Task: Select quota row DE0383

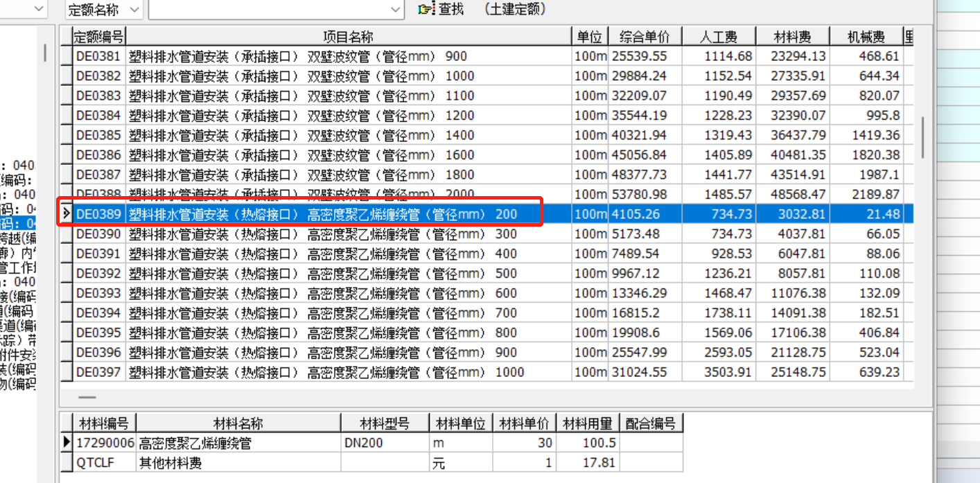Action: 488,96
